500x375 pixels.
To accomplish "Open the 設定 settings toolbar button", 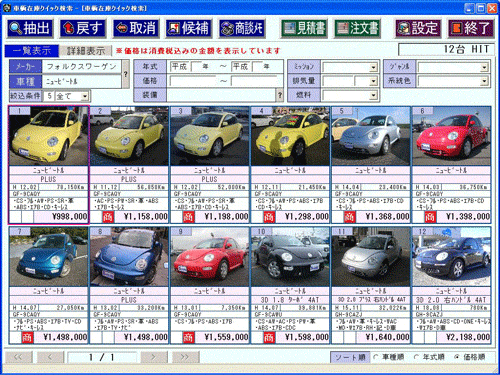I will (418, 28).
